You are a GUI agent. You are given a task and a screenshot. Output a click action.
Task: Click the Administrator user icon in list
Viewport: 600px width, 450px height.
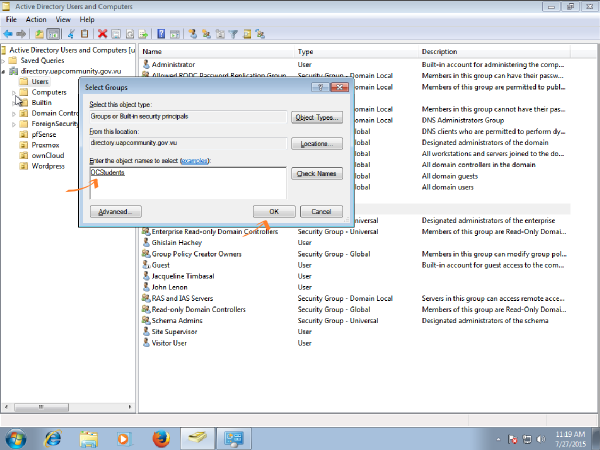(x=146, y=64)
